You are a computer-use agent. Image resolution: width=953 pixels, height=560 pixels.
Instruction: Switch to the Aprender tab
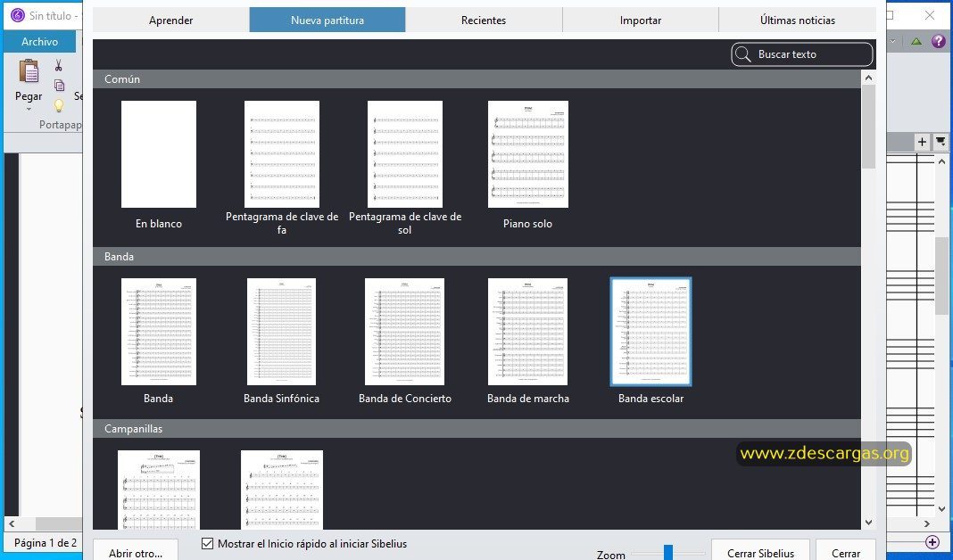[x=170, y=20]
